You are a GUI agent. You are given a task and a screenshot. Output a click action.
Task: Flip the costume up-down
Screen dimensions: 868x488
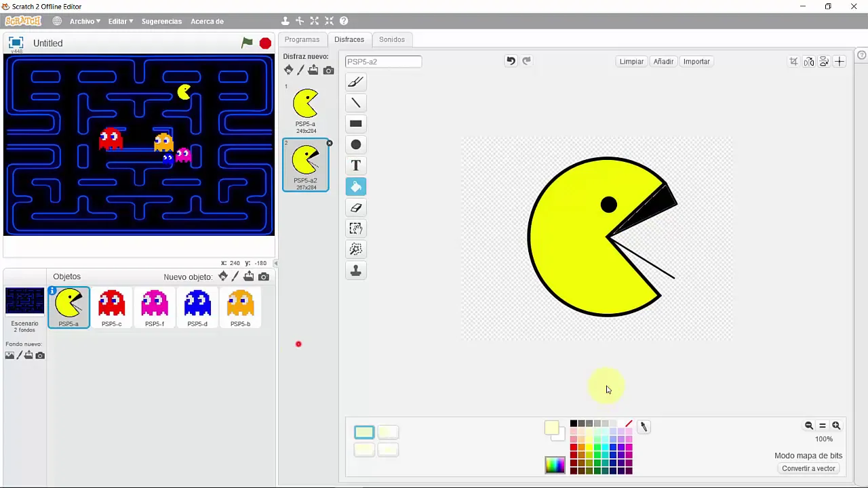coord(824,62)
